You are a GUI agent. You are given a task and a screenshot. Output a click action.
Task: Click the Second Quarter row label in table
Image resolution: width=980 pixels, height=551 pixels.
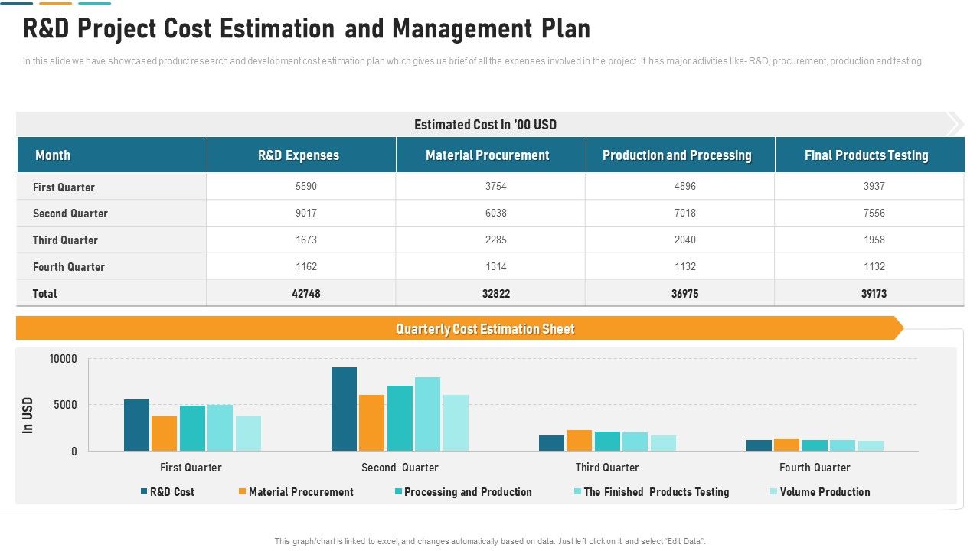70,214
